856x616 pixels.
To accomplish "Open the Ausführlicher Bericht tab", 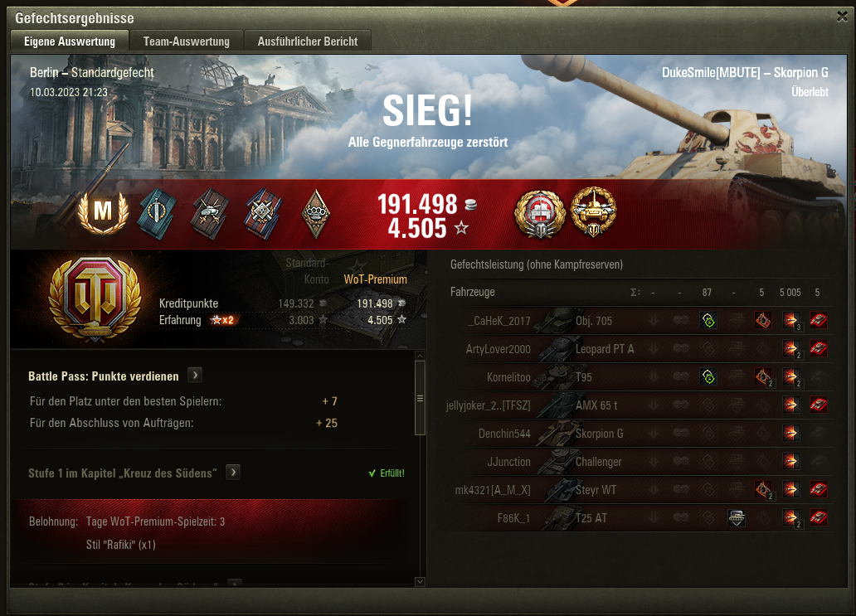I will point(308,41).
